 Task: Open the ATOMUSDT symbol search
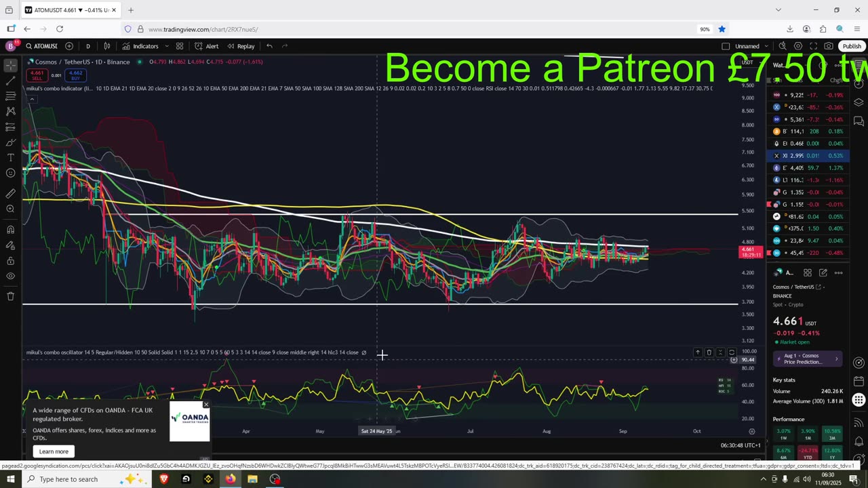pyautogui.click(x=42, y=46)
